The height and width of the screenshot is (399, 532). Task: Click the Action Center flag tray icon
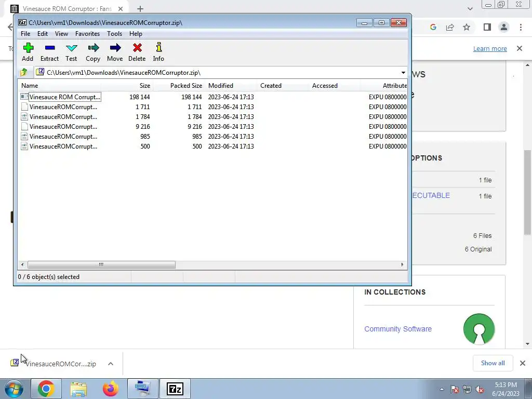455,390
